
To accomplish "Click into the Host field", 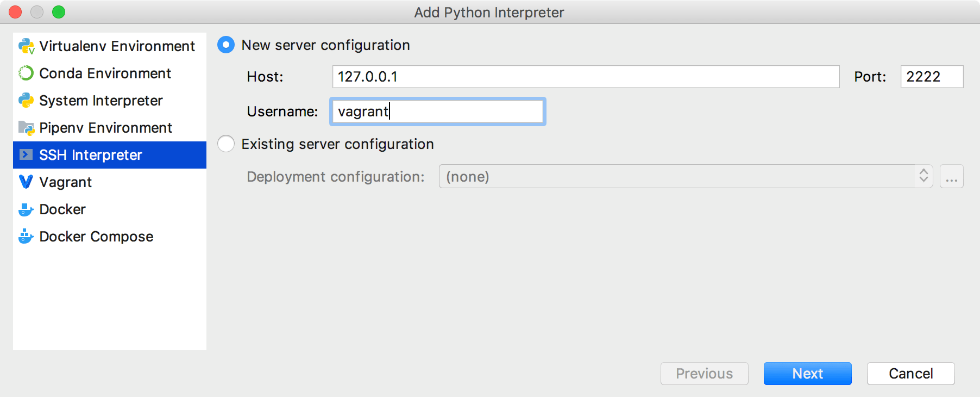I will click(x=586, y=77).
